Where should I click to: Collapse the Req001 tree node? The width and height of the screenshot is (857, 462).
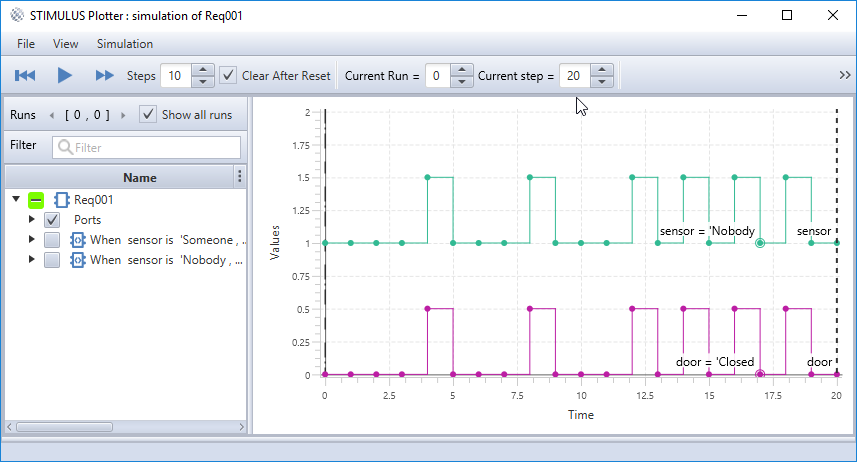pos(16,199)
